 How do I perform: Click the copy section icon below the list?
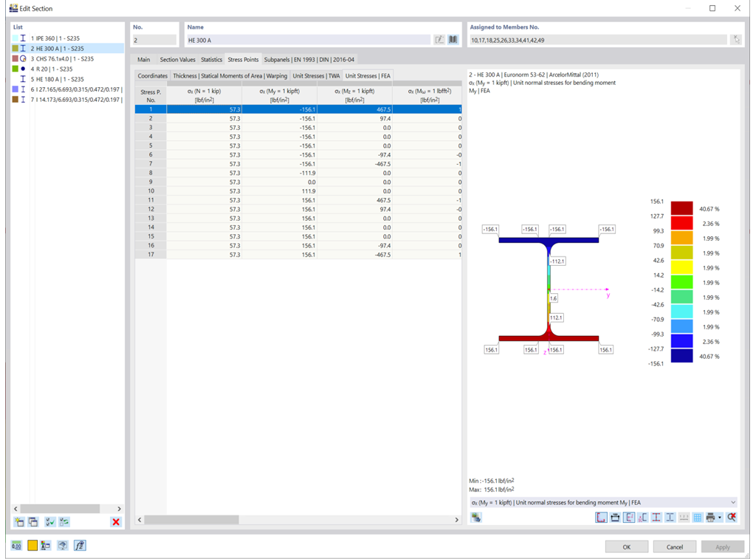[x=33, y=522]
